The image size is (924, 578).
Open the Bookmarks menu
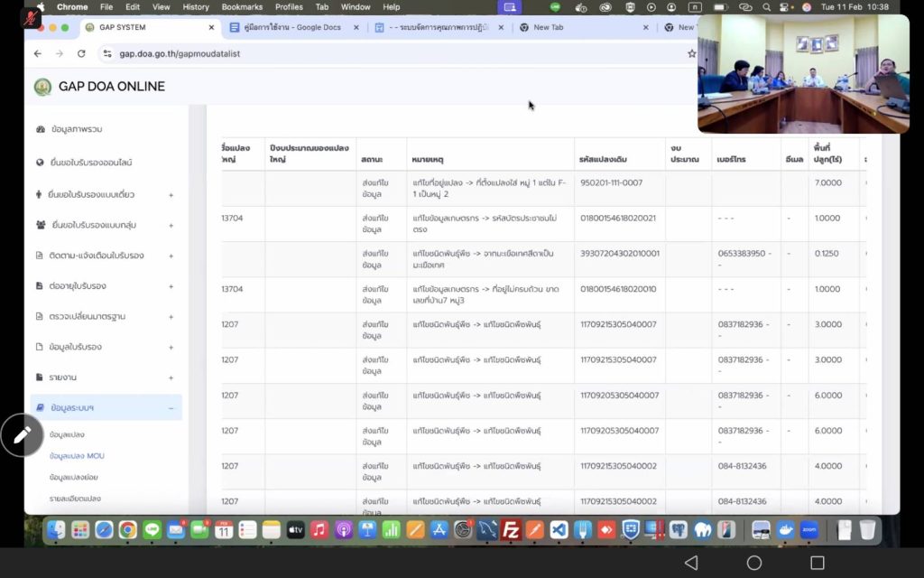242,7
